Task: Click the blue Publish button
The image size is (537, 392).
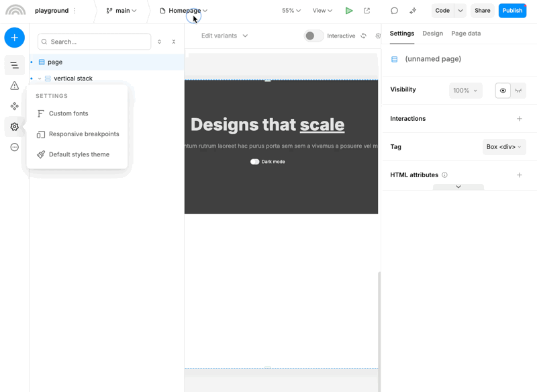Action: click(x=512, y=11)
